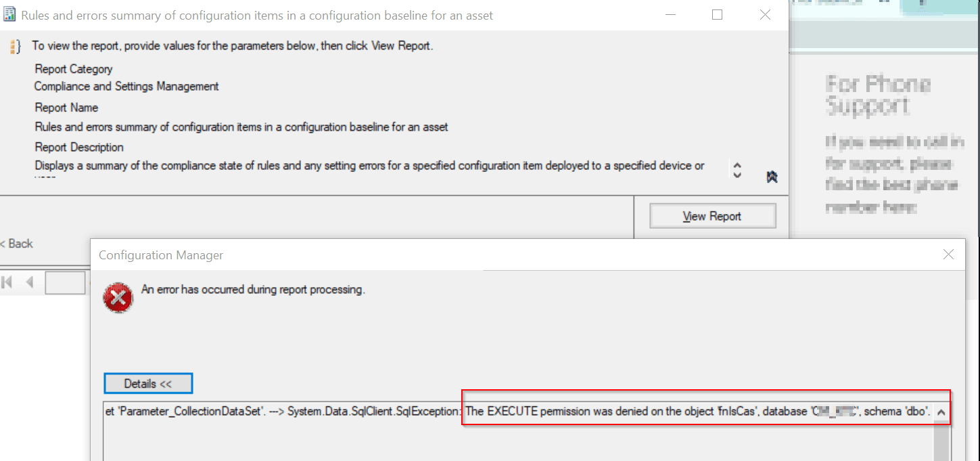Click the Back link
This screenshot has width=980, height=461.
coord(15,244)
